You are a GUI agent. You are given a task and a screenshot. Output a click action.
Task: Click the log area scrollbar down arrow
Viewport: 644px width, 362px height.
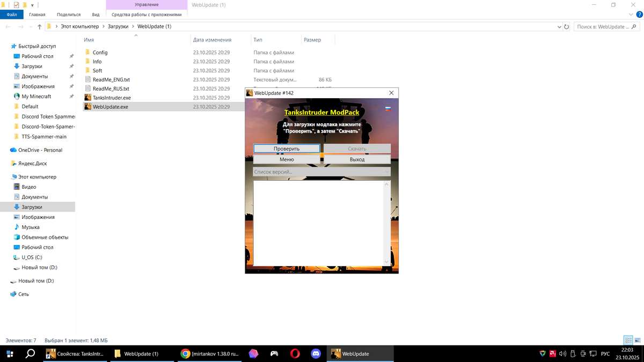[x=387, y=262]
